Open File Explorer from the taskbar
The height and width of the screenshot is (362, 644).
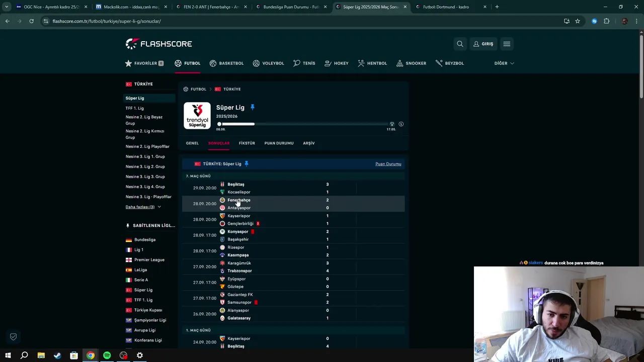tap(41, 355)
